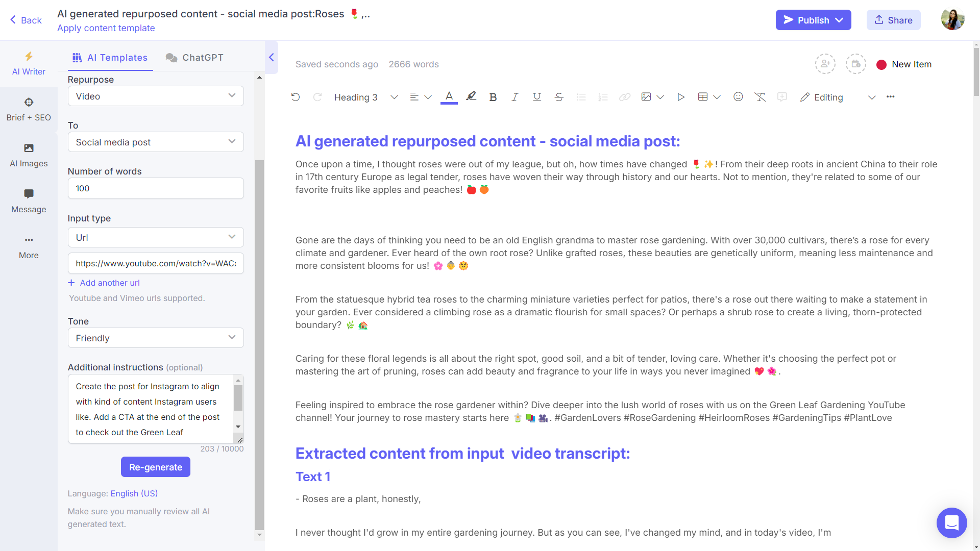Click the link insertion icon
Viewport: 980px width, 551px height.
point(625,97)
